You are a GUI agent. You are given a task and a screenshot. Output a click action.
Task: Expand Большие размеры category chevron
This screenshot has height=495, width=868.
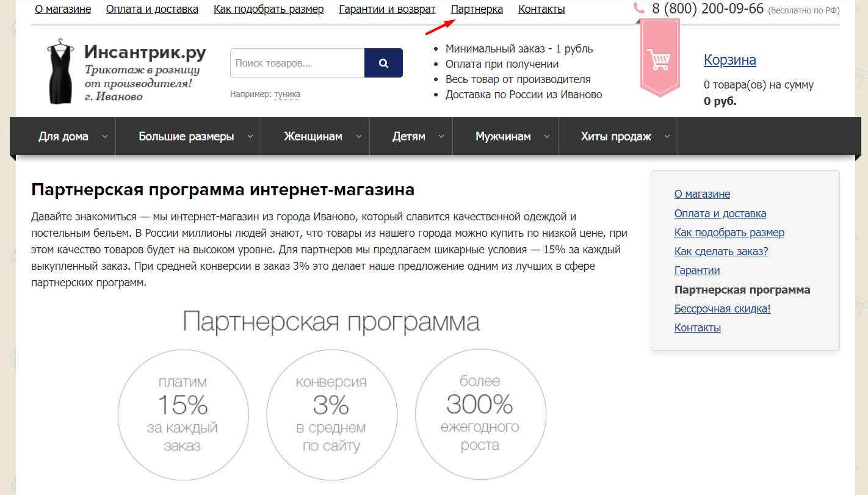[250, 137]
